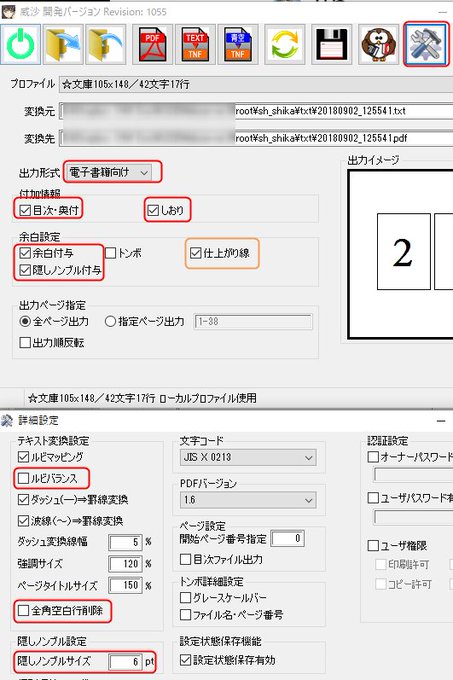This screenshot has height=680, width=453.
Task: Click the Aozora (青空) TNF icon
Action: click(x=238, y=45)
